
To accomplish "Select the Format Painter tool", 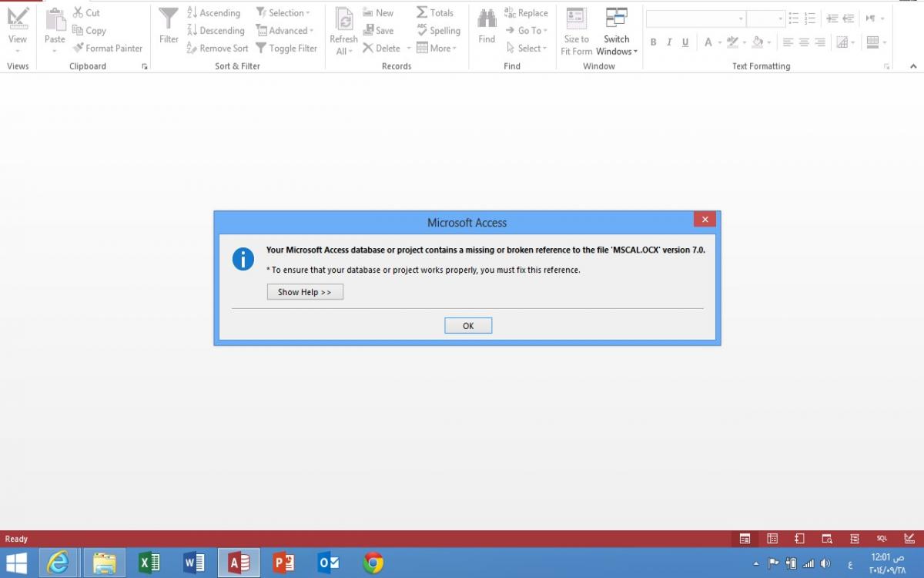I will (108, 49).
